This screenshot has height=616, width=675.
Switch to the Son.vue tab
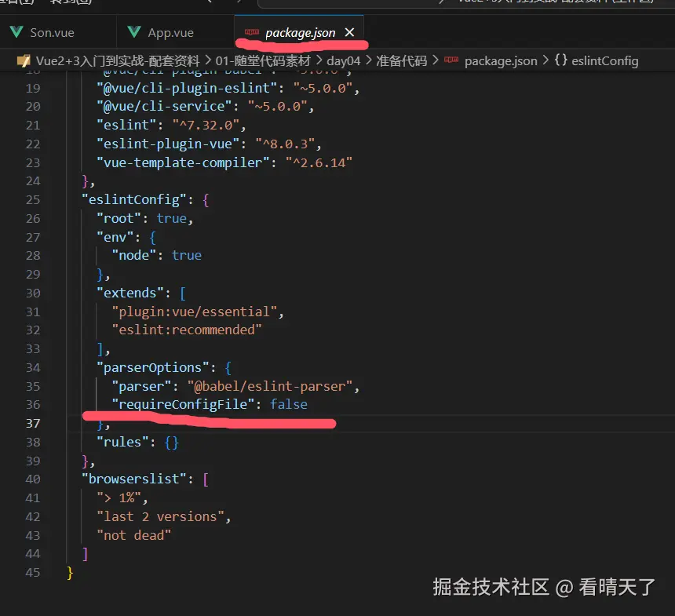(52, 33)
